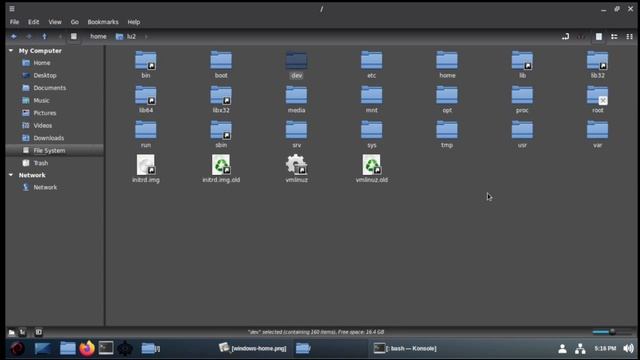Select the opt folder icon
Viewport: 640px width, 360px height.
pos(447,95)
